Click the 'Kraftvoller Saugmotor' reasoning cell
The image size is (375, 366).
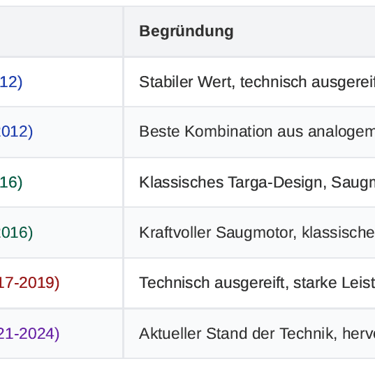(249, 233)
